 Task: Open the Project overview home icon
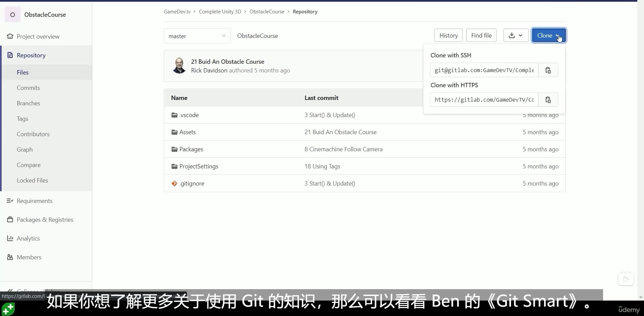(10, 36)
